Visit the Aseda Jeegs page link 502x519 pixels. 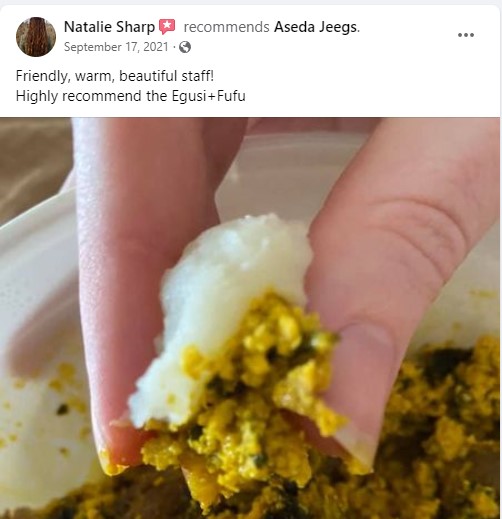[x=315, y=27]
